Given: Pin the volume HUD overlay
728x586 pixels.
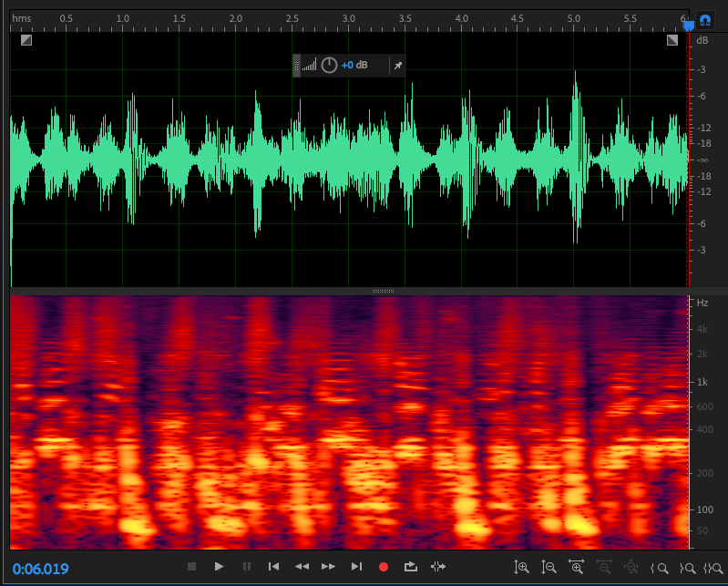Looking at the screenshot, I should (x=396, y=65).
